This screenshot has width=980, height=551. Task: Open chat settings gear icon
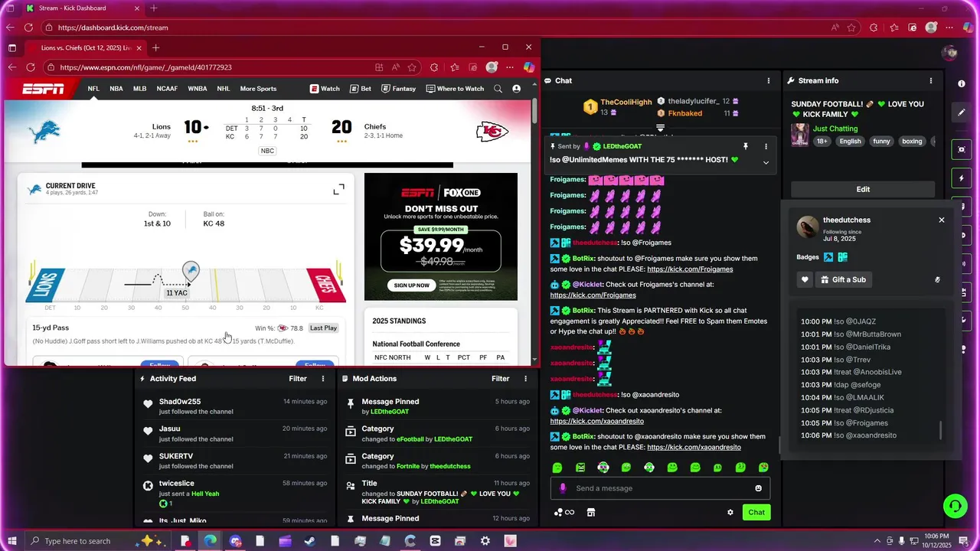[730, 512]
